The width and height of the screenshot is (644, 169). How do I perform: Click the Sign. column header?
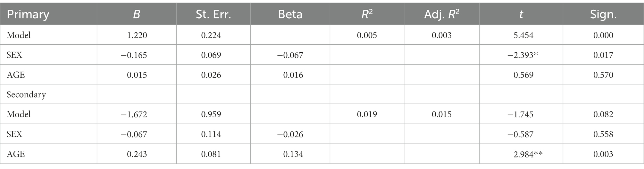tap(603, 14)
